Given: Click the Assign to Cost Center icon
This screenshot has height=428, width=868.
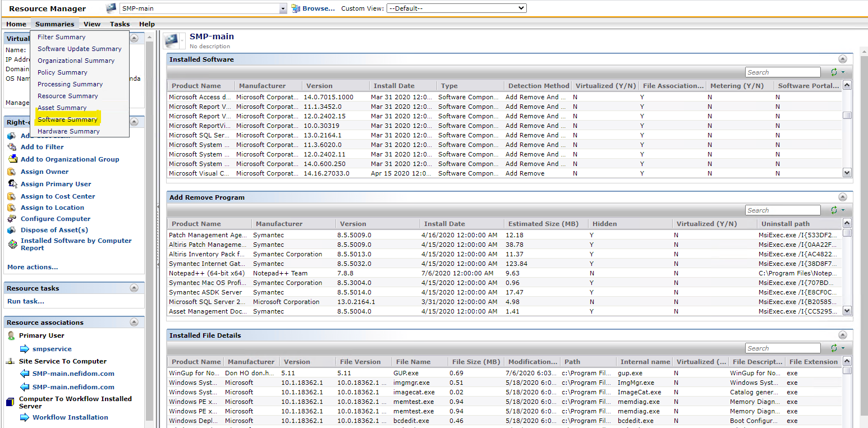Looking at the screenshot, I should tap(12, 196).
